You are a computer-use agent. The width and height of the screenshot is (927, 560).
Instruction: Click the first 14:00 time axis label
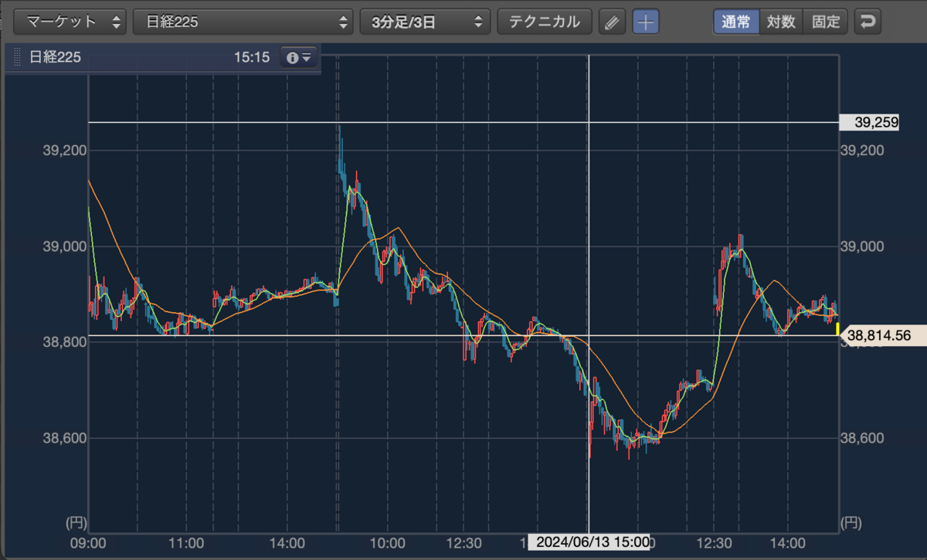click(287, 542)
